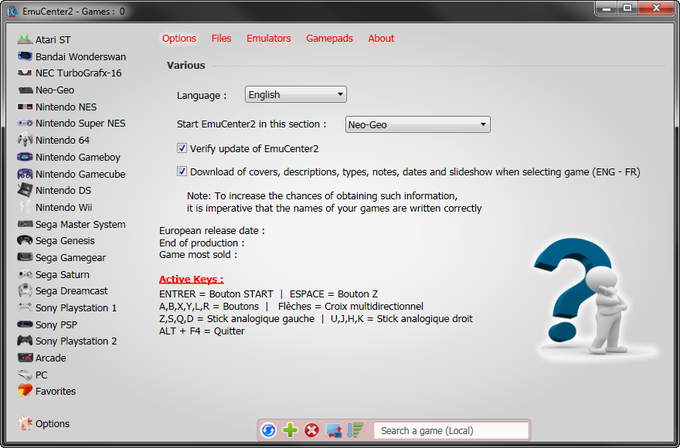This screenshot has width=680, height=448.
Task: Open the Neo-Geo console icon in sidebar
Action: pos(25,90)
